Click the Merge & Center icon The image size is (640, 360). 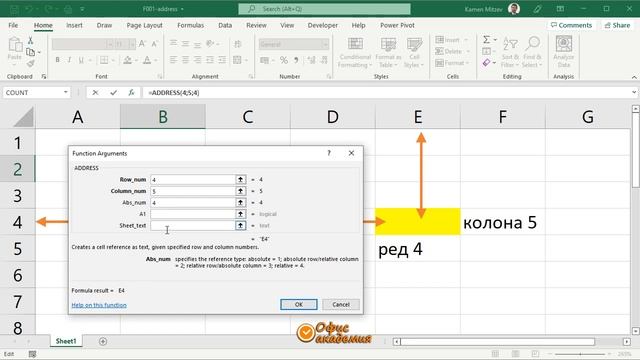(x=237, y=60)
